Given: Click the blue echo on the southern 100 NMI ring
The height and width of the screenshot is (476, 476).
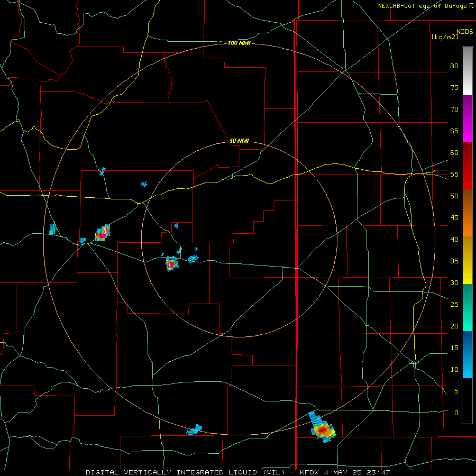Looking at the screenshot, I should [x=194, y=430].
